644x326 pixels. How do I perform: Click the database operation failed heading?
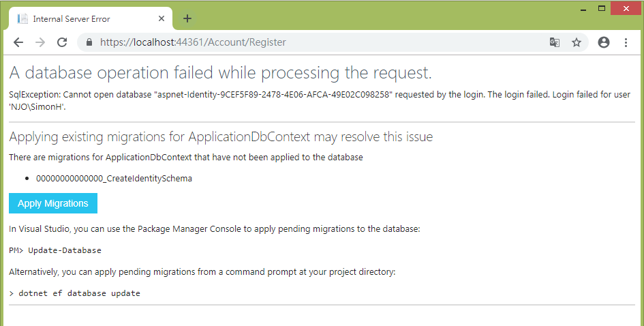[x=220, y=72]
